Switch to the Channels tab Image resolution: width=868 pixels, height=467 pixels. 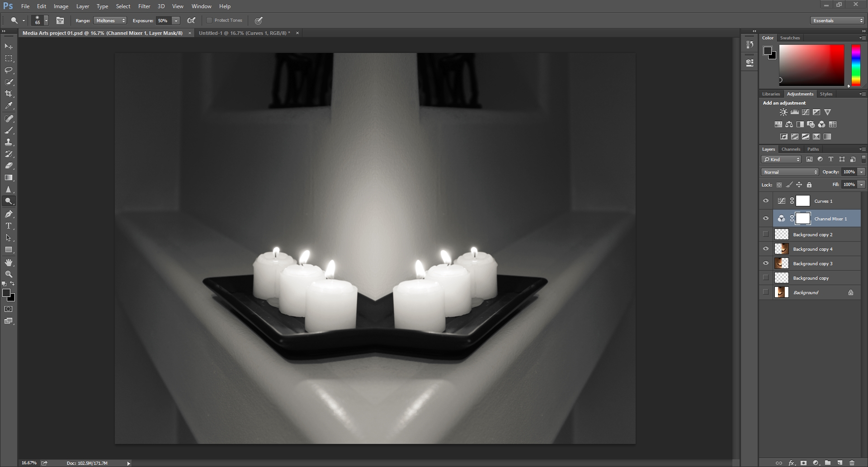[x=791, y=149]
